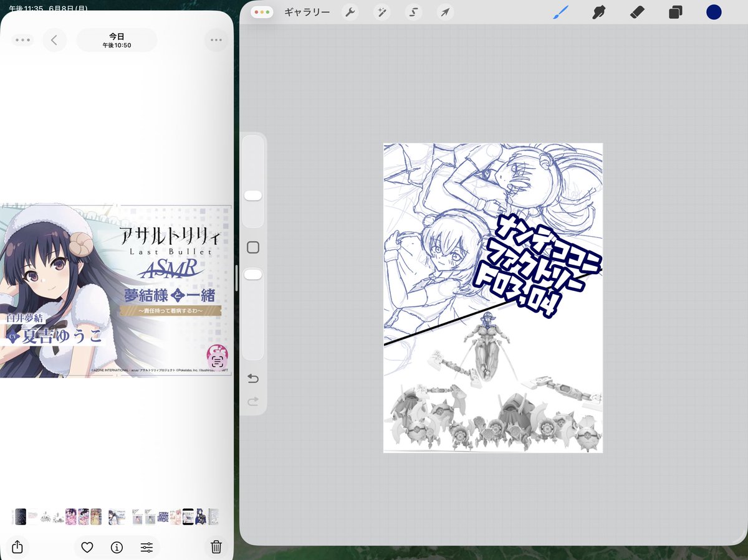Delete the photo with trash icon
Screen dimensions: 748x560
tap(216, 547)
